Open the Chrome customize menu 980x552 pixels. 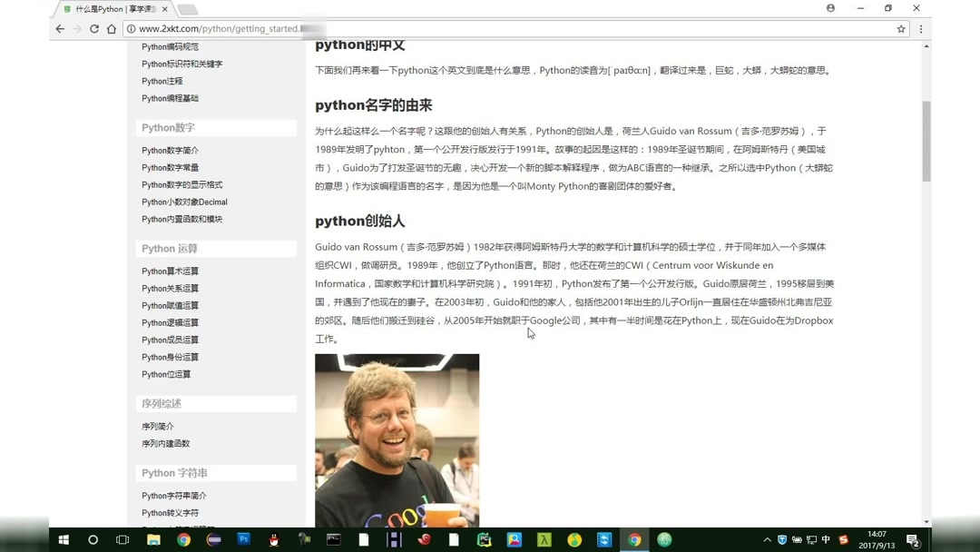pos(921,28)
